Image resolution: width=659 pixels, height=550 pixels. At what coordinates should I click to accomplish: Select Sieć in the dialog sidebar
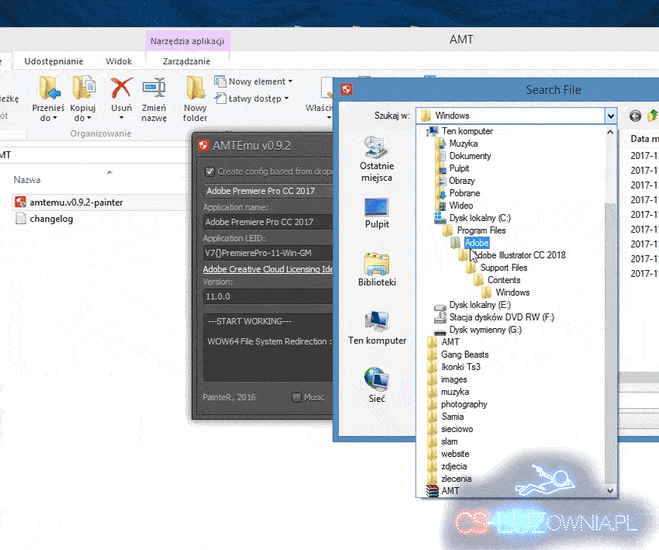click(x=376, y=383)
